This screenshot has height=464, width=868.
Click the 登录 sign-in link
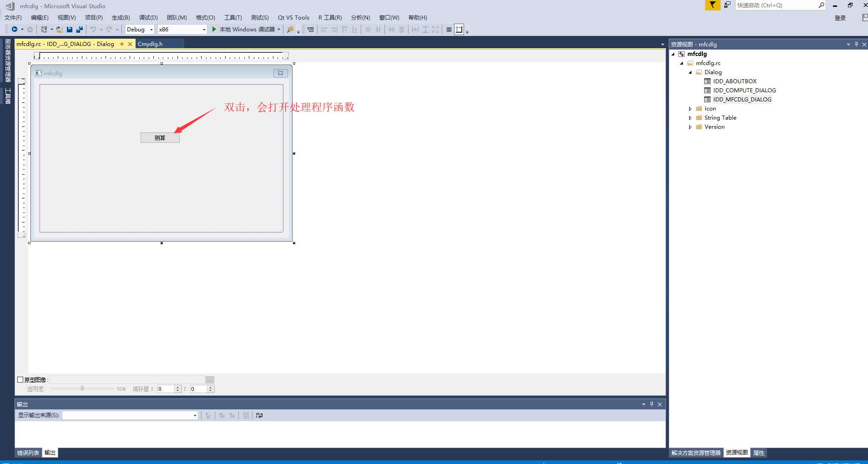[x=840, y=18]
